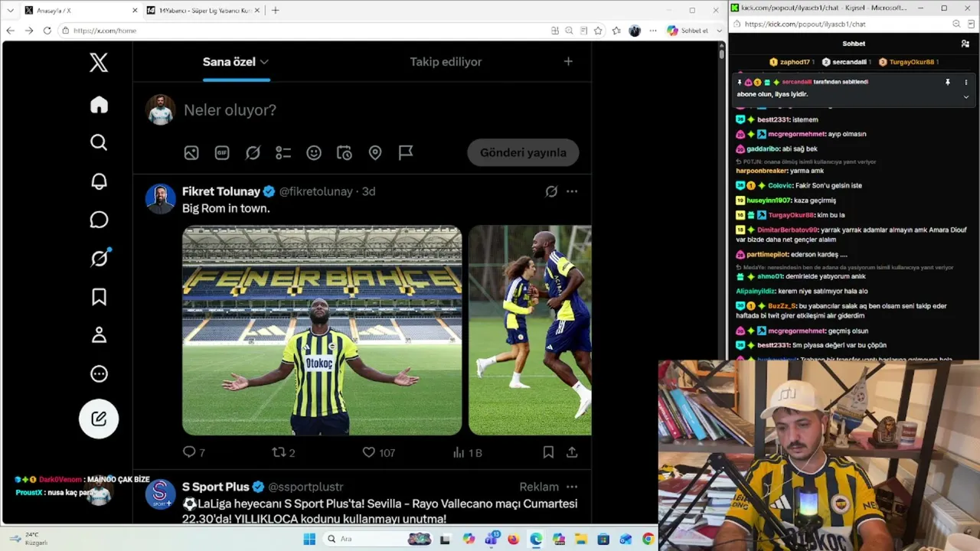Unpin the pinned message in Kick chat
This screenshot has width=980, height=551.
[x=948, y=82]
